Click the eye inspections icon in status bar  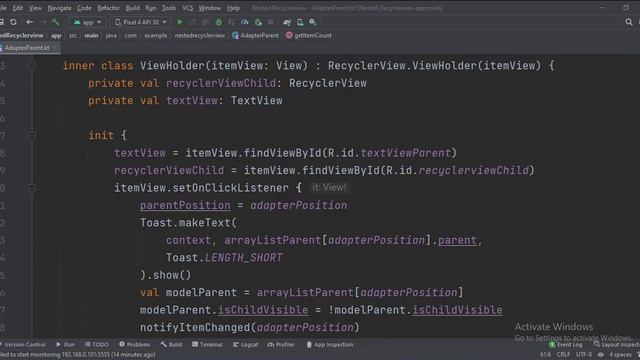600,355
